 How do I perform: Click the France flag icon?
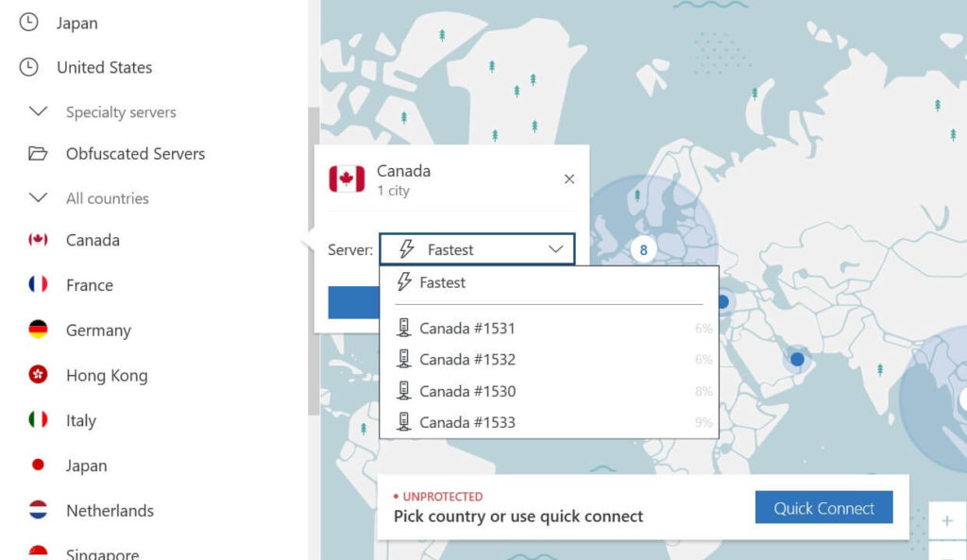(38, 283)
